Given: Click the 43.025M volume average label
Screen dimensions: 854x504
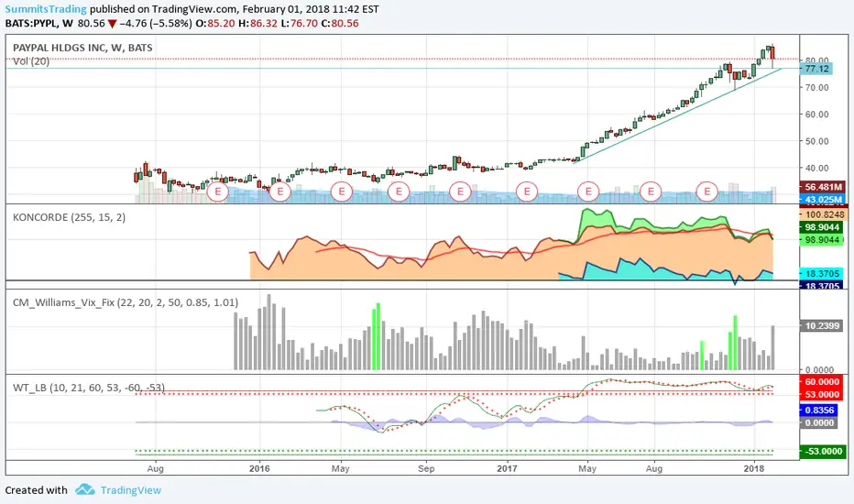Looking at the screenshot, I should coord(823,200).
